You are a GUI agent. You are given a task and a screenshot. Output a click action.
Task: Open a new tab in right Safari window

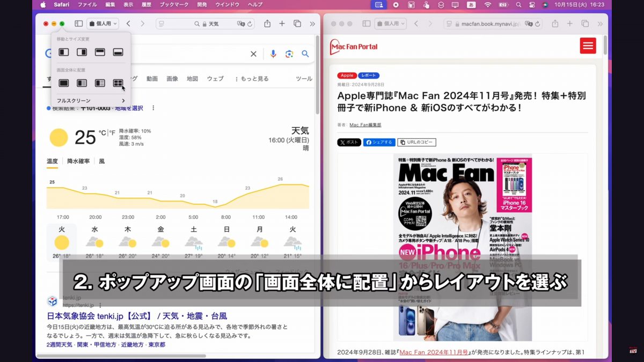570,24
